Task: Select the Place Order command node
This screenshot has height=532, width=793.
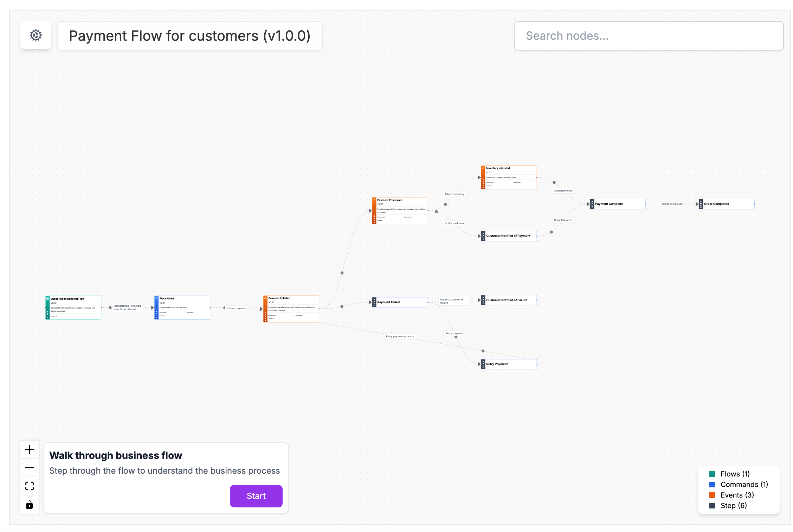Action: [182, 307]
